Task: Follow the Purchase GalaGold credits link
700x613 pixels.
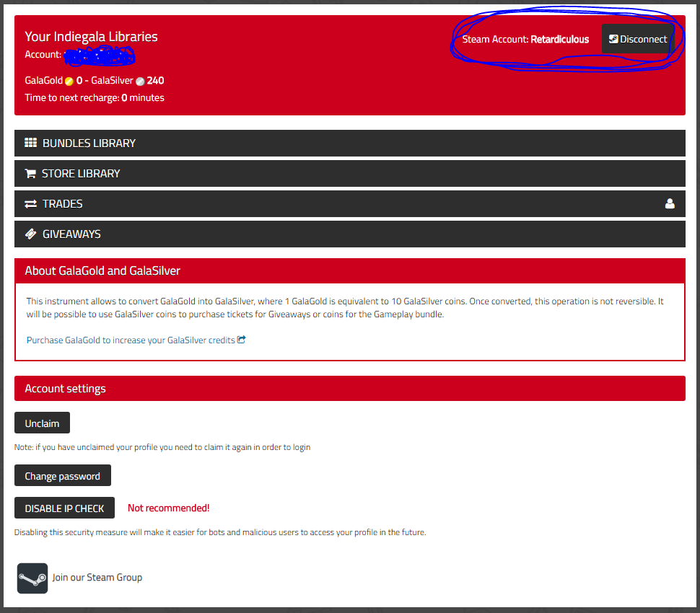Action: point(131,340)
